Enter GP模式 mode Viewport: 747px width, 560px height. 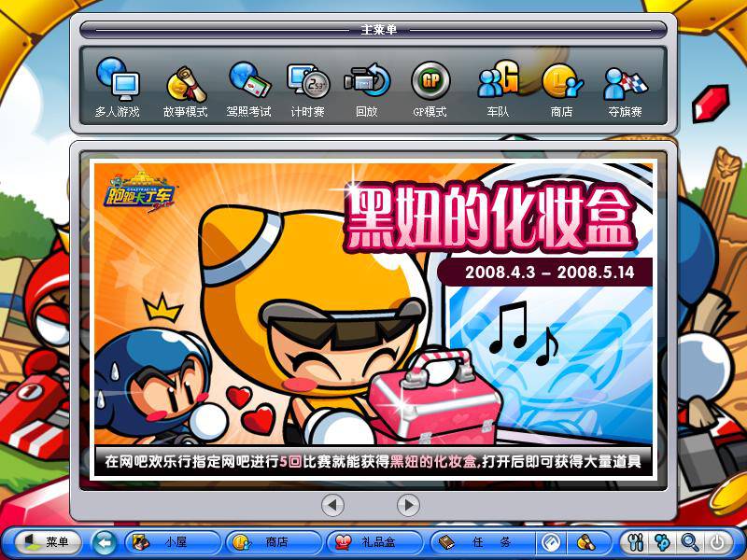[430, 90]
